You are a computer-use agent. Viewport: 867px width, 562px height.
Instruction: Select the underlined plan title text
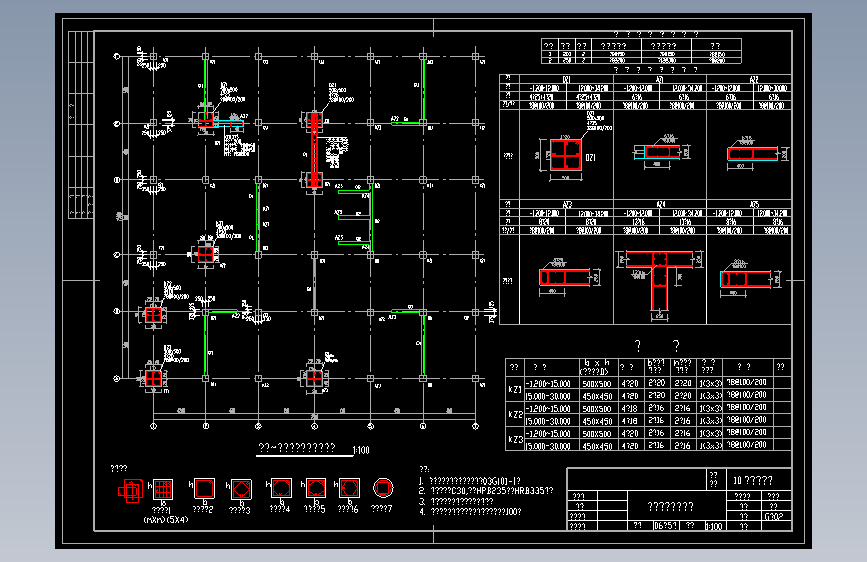(297, 447)
